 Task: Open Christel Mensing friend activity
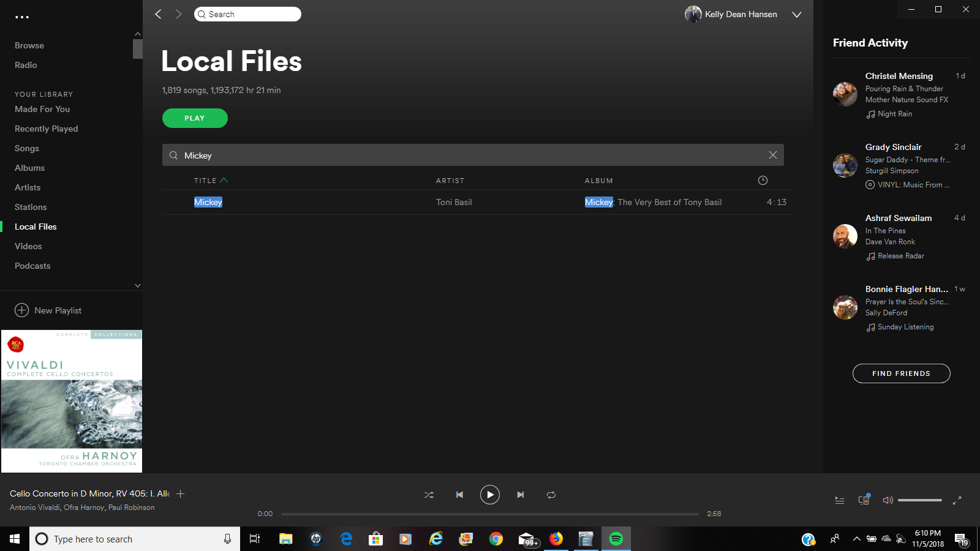pyautogui.click(x=899, y=76)
